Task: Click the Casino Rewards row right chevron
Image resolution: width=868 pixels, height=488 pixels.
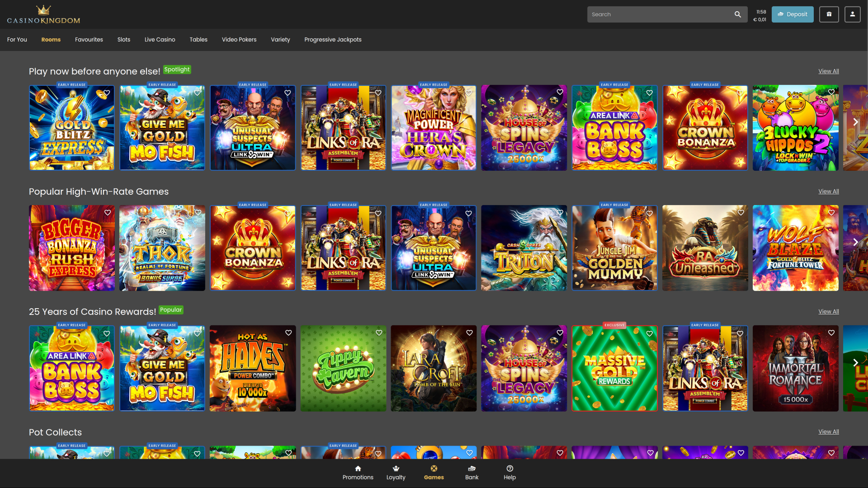Action: click(855, 362)
